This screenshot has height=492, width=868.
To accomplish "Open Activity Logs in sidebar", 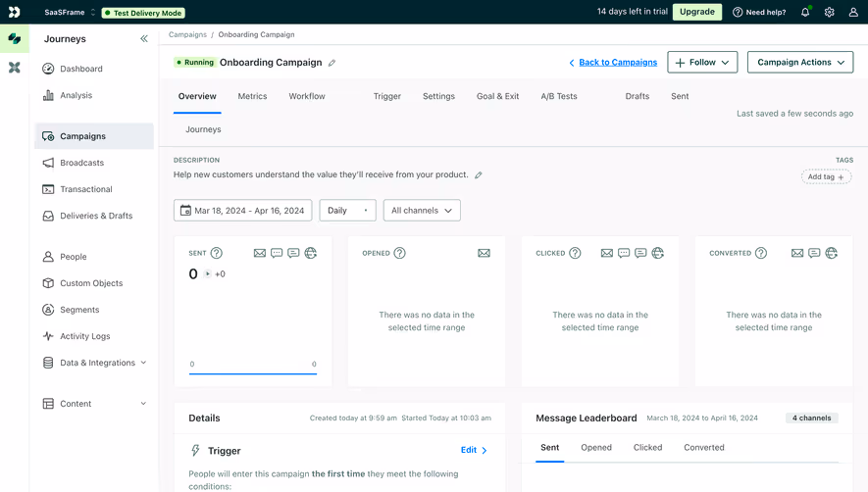I will coord(94,336).
